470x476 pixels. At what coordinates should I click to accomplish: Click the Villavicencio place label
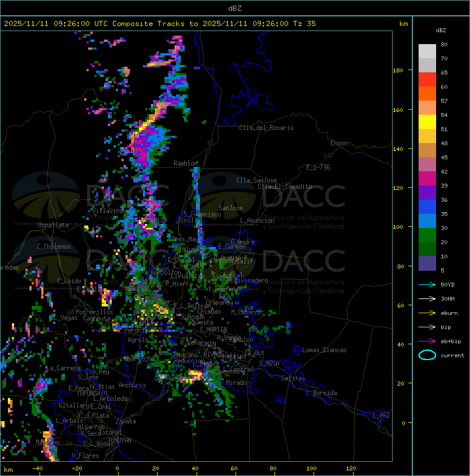coord(114,211)
